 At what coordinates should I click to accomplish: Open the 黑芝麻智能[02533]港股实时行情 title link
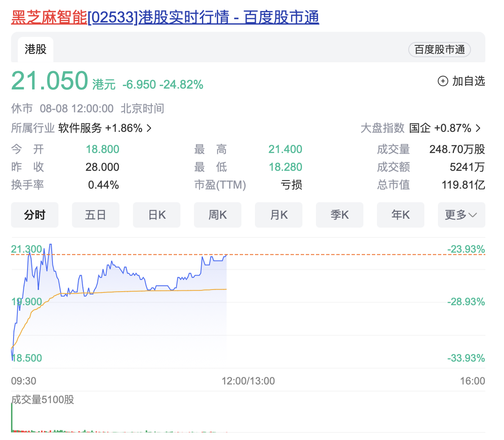tap(165, 17)
